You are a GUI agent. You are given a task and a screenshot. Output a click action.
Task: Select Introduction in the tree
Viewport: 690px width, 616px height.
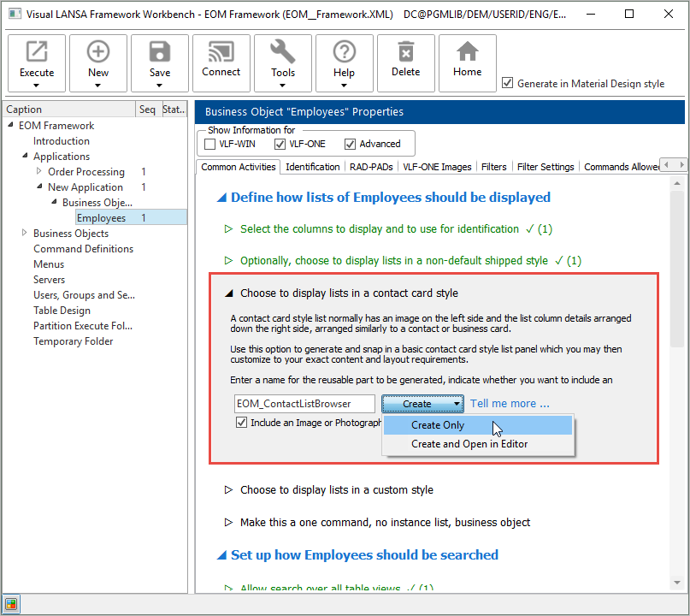click(x=62, y=141)
